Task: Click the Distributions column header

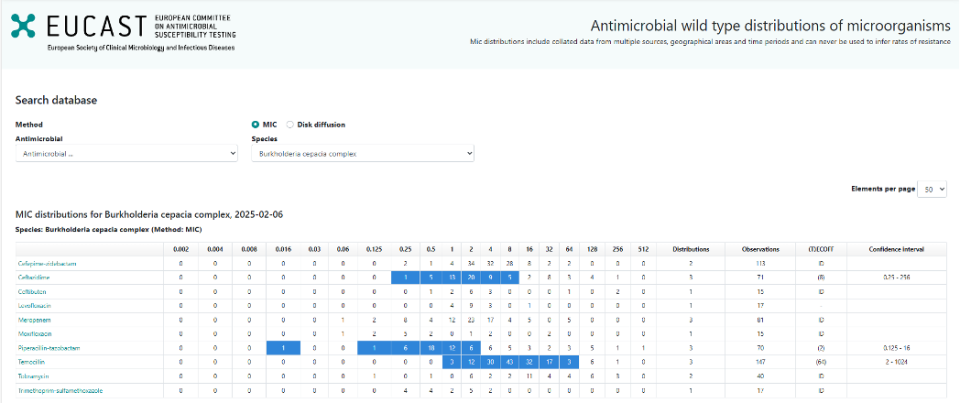Action: coord(690,248)
